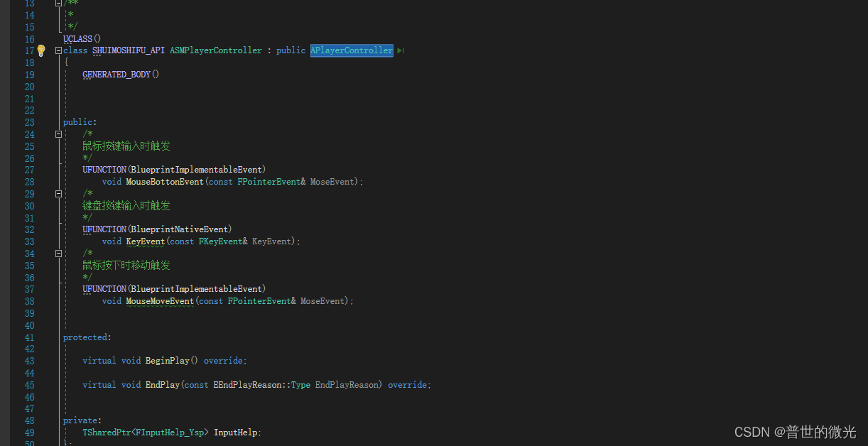The height and width of the screenshot is (446, 868).
Task: Click the InputHelp member variable
Action: click(x=235, y=432)
